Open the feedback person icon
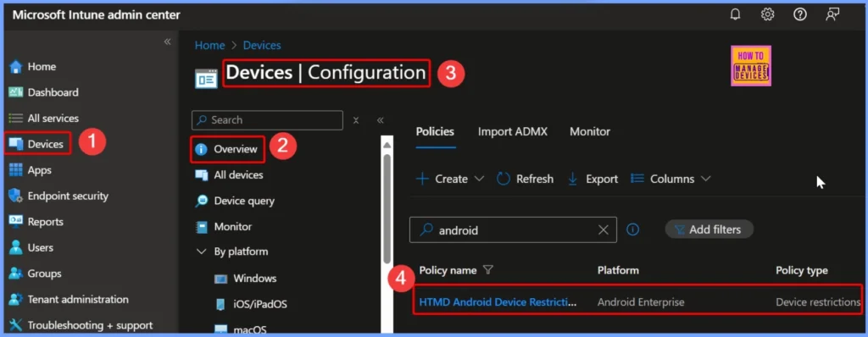 point(832,15)
